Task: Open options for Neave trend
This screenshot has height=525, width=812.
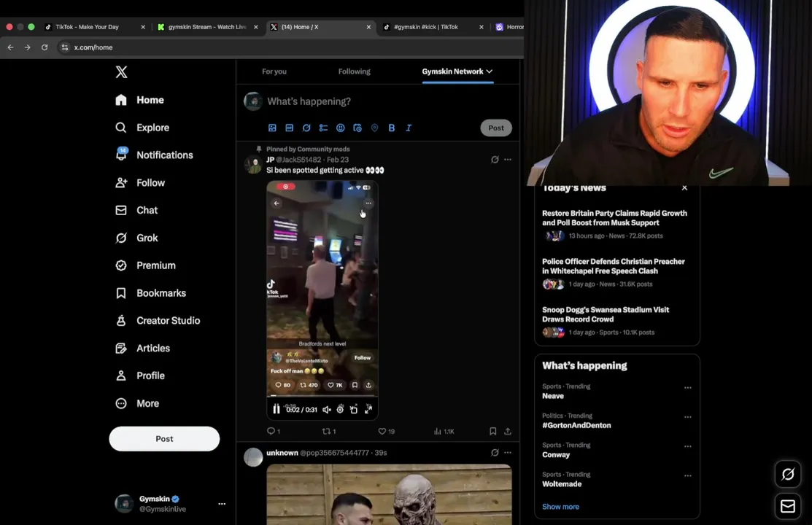Action: coord(688,387)
